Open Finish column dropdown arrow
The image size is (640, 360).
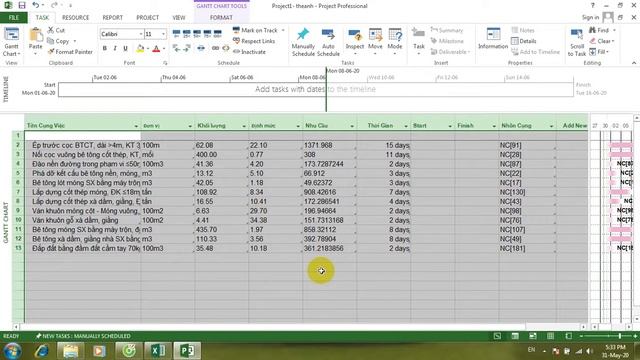[494, 126]
